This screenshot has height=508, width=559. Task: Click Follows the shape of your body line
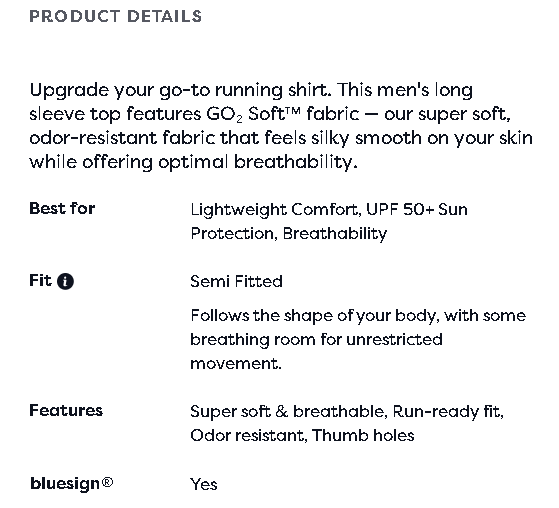tap(358, 316)
